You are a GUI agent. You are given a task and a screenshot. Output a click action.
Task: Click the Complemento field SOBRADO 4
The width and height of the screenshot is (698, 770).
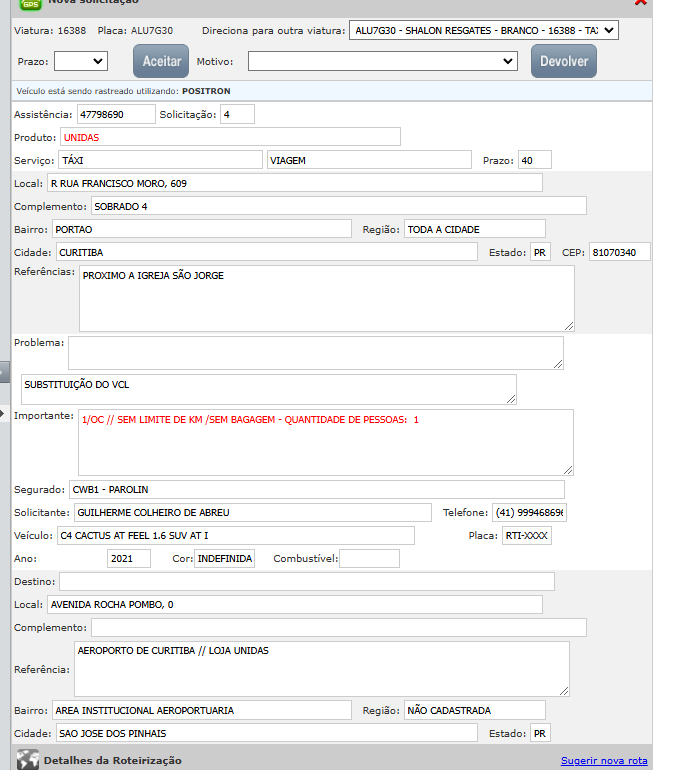point(339,206)
